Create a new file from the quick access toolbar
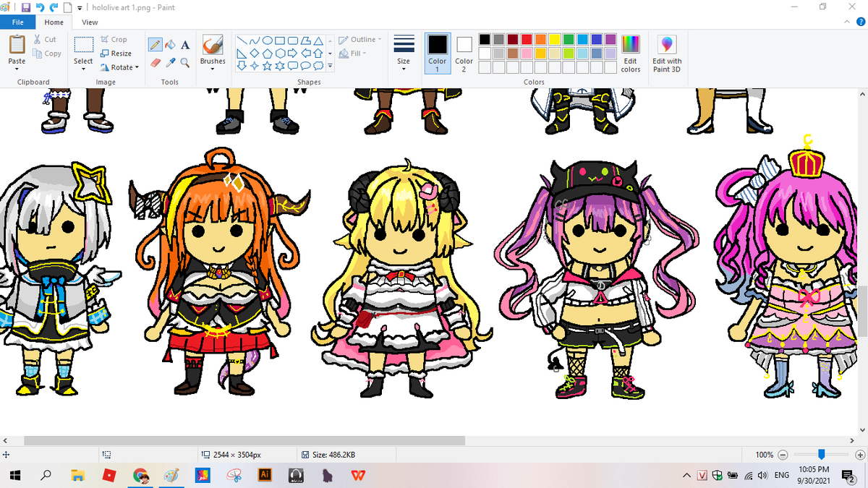This screenshot has width=868, height=488. [x=68, y=7]
